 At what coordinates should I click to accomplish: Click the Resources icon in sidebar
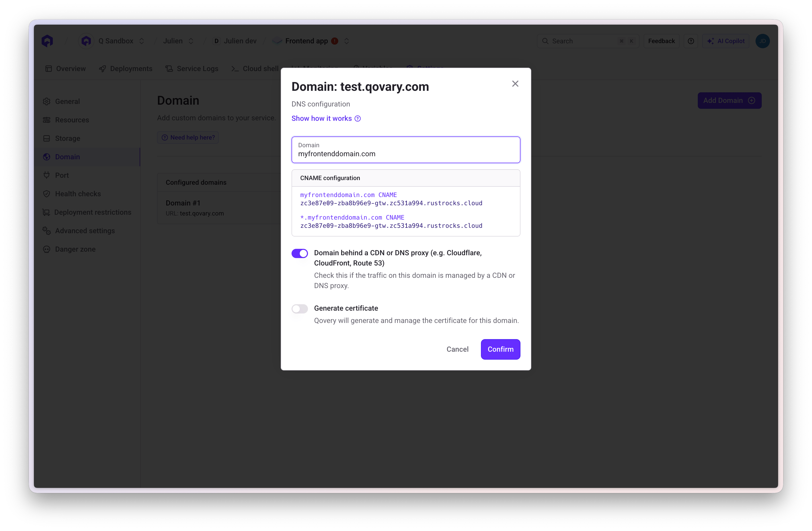coord(47,120)
